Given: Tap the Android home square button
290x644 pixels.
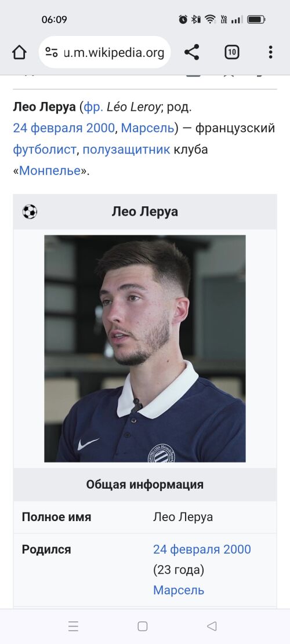Looking at the screenshot, I should [143, 626].
